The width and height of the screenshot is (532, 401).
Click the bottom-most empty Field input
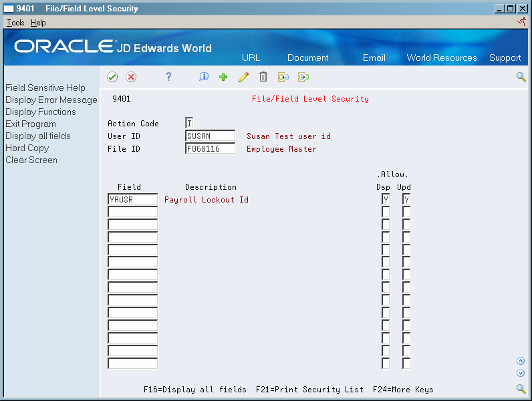point(132,363)
